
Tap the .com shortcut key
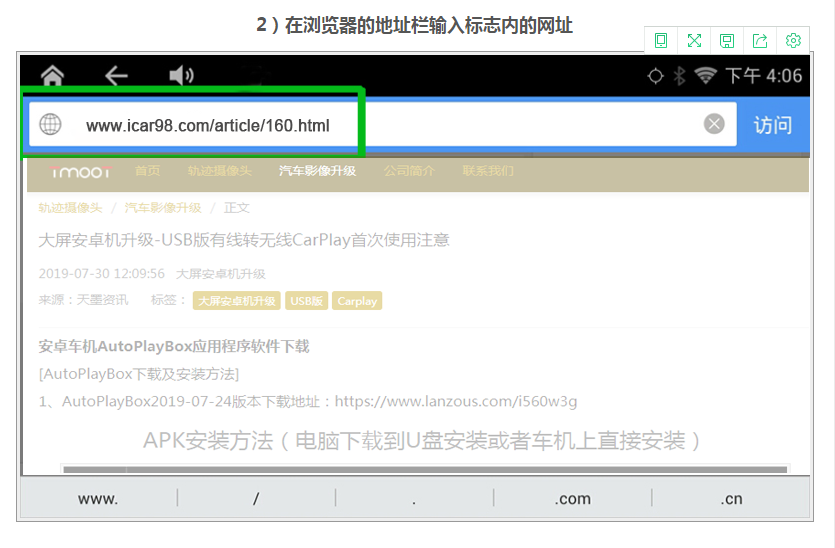(572, 499)
